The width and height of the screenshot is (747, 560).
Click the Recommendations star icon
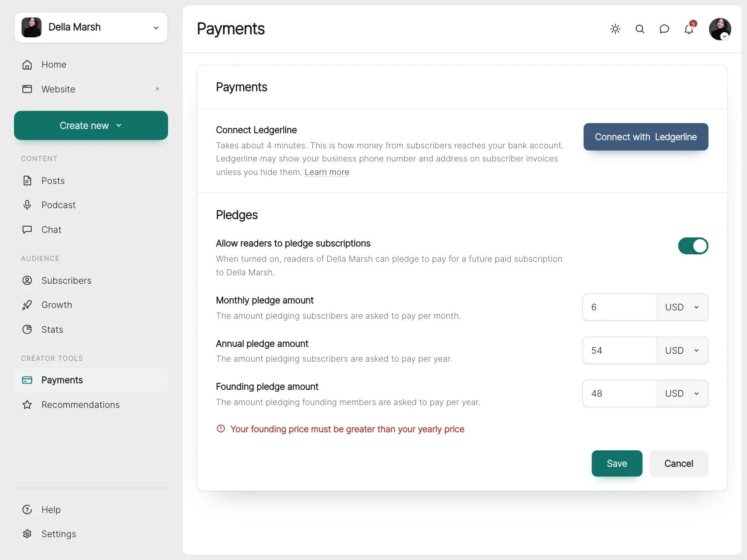[27, 405]
